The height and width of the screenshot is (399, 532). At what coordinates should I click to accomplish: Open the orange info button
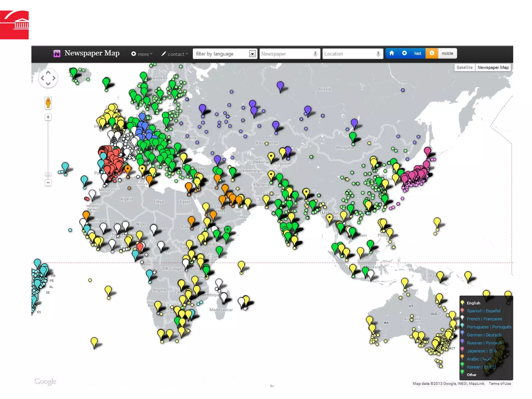pos(431,54)
